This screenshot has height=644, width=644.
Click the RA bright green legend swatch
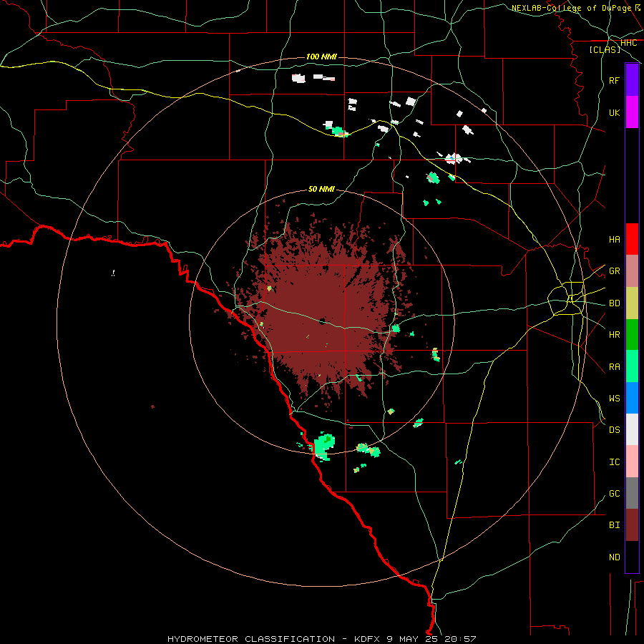(x=632, y=366)
